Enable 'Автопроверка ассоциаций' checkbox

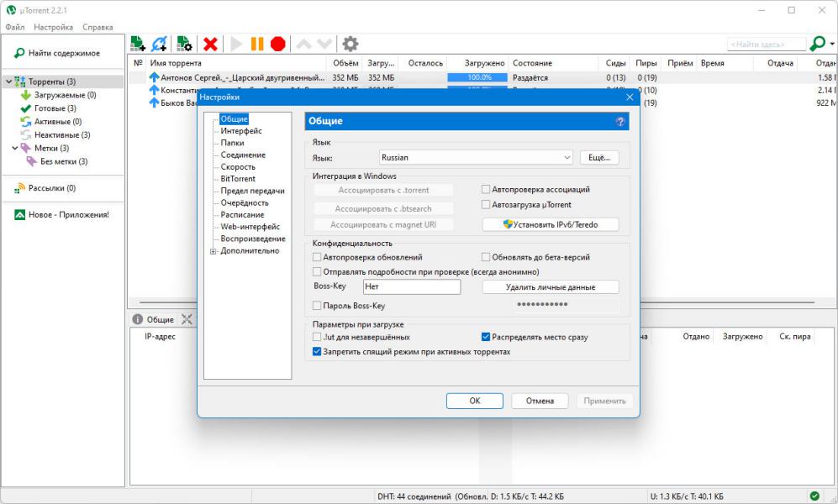pyautogui.click(x=486, y=189)
